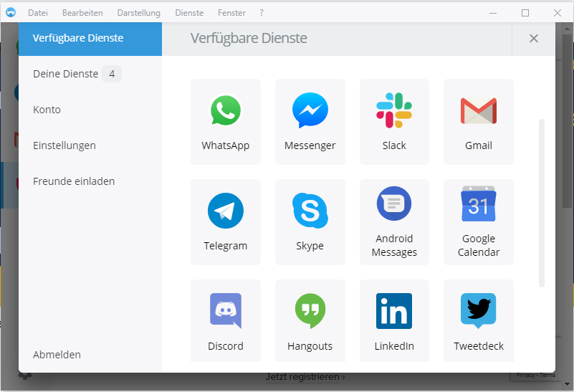The width and height of the screenshot is (574, 392).
Task: Click the Abmelden logout link
Action: (x=57, y=355)
